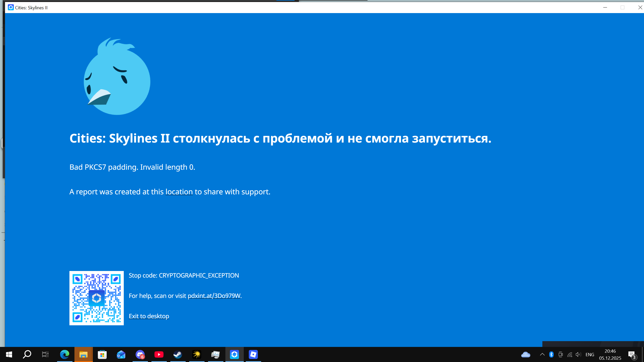Click the Cities: Skylines II title bar icon
This screenshot has height=362, width=644.
[11, 8]
